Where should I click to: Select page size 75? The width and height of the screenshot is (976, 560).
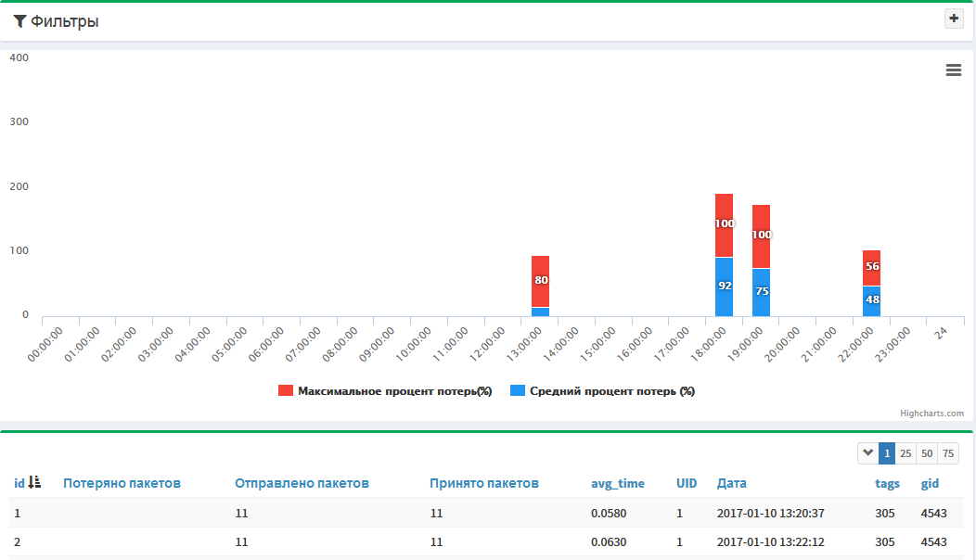coord(948,453)
